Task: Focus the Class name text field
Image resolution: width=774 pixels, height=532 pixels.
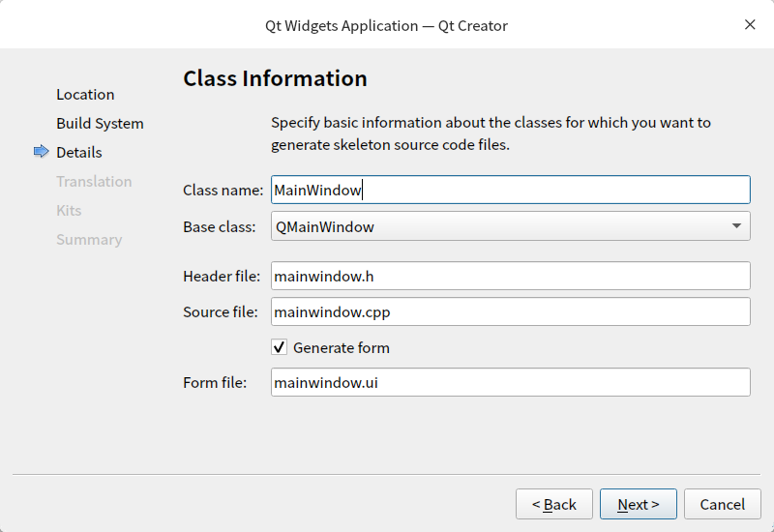Action: (x=510, y=190)
